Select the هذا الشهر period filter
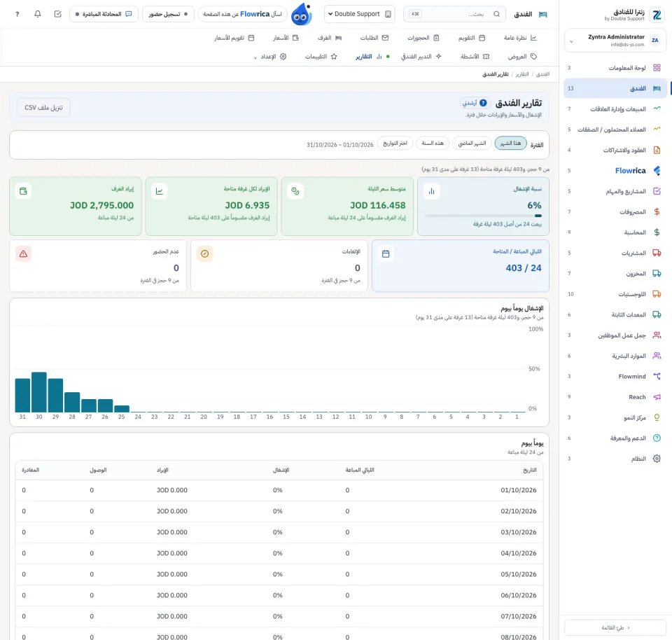 point(510,143)
